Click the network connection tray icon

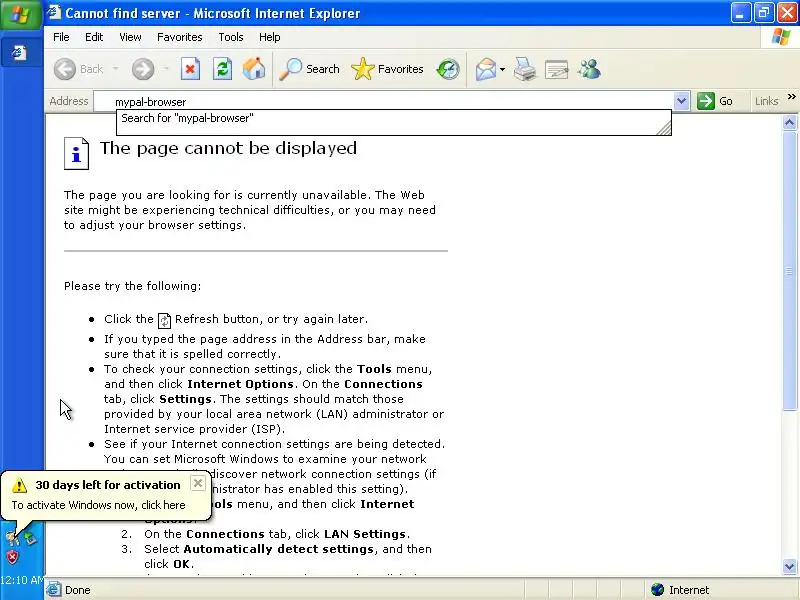click(31, 537)
